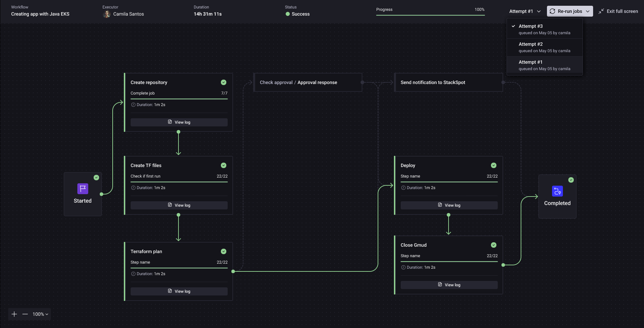Open the Attempt #1 dropdown chevron
This screenshot has height=328, width=644.
pos(539,11)
